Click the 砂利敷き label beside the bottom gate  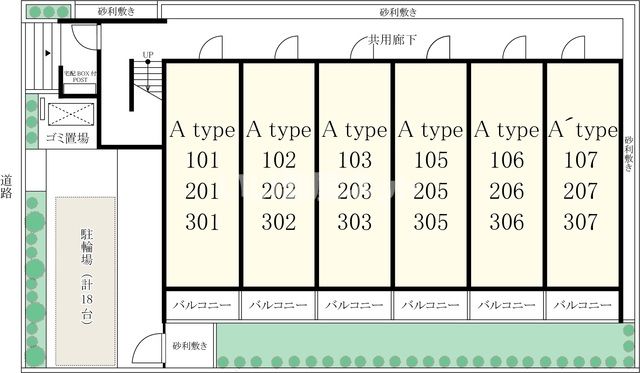pos(190,346)
